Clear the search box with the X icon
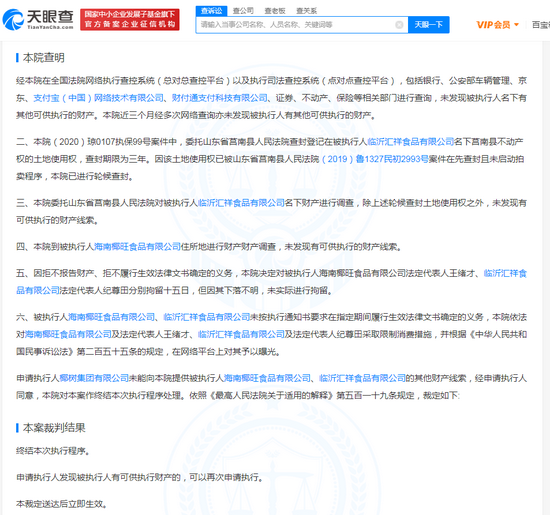Image resolution: width=550 pixels, height=515 pixels. [399, 25]
